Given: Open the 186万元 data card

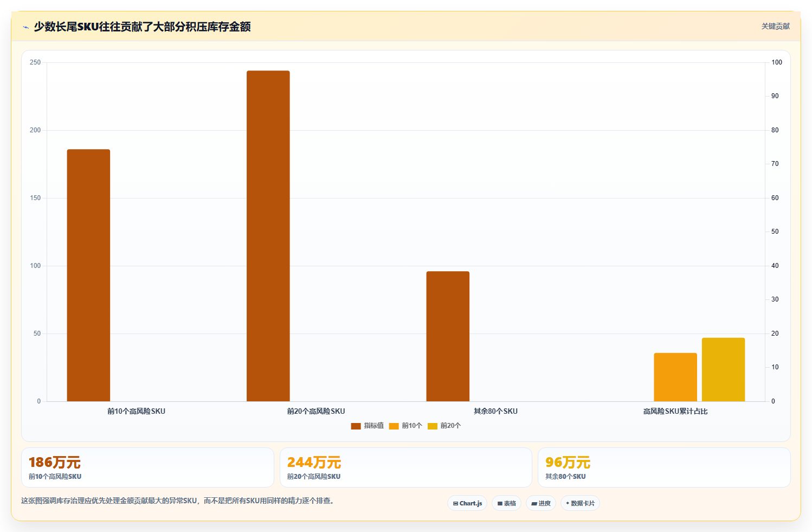Looking at the screenshot, I should click(x=147, y=467).
